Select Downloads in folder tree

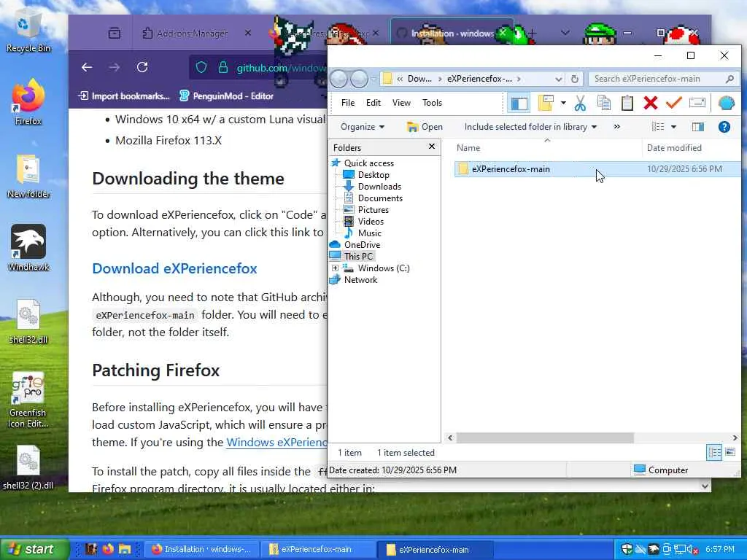point(379,187)
